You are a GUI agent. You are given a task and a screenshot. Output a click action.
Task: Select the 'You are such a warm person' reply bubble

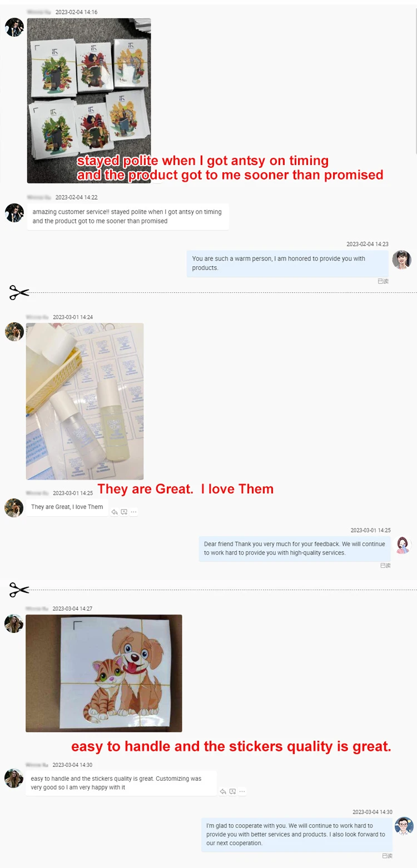coord(287,263)
